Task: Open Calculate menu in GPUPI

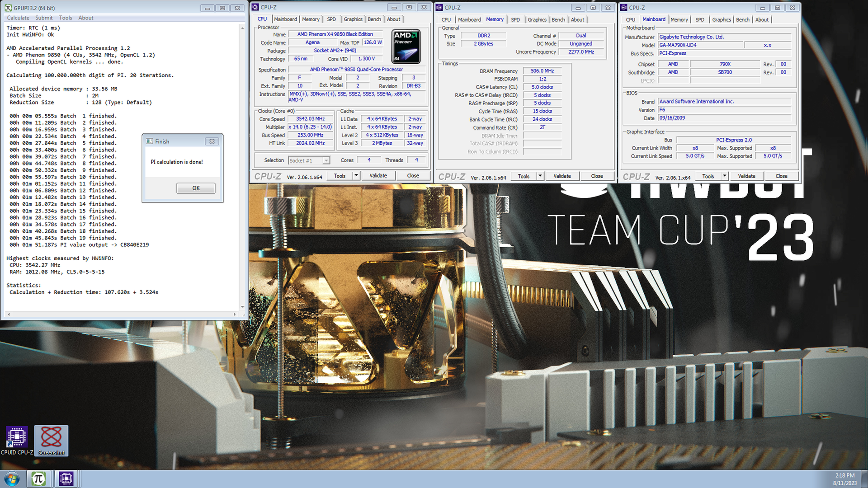Action: coord(18,18)
